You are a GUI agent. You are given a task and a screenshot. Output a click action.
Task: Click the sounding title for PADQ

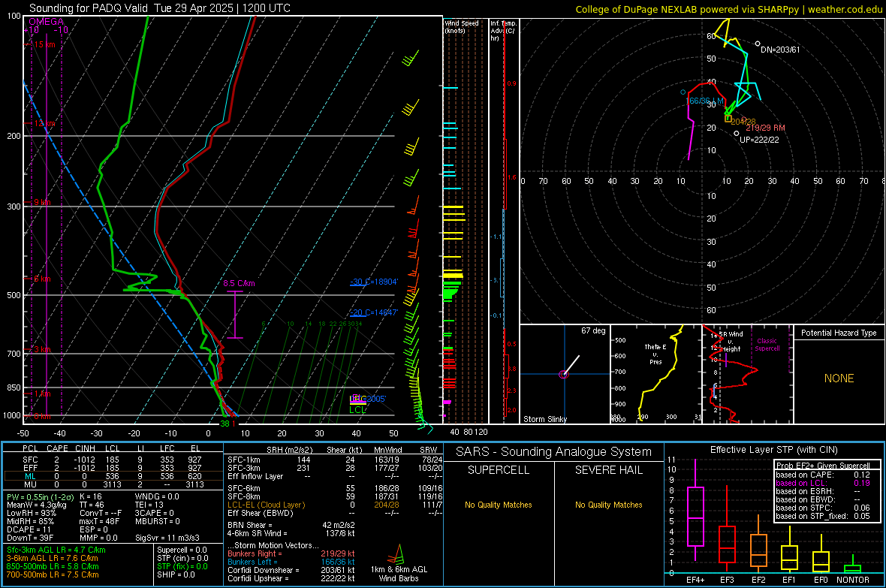tap(159, 8)
